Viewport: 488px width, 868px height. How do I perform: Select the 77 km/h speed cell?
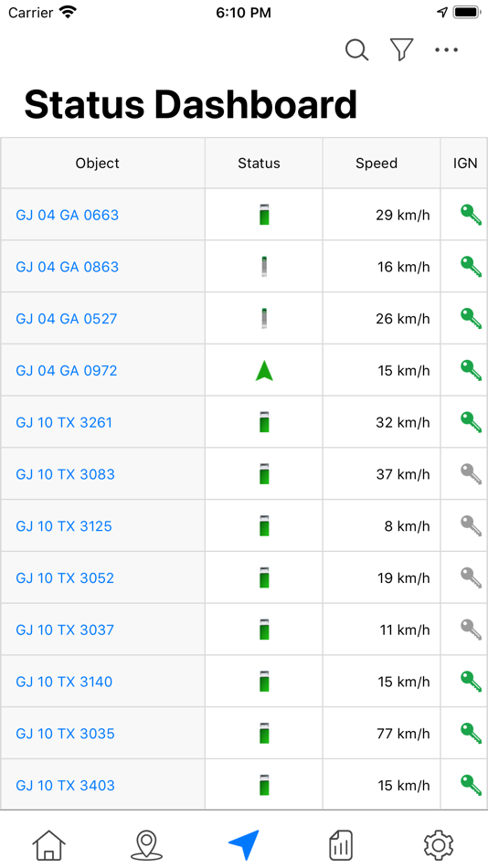382,734
